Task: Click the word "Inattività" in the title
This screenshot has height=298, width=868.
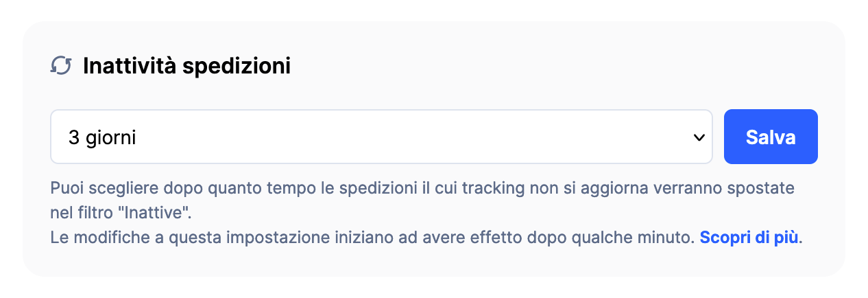Action: [128, 67]
